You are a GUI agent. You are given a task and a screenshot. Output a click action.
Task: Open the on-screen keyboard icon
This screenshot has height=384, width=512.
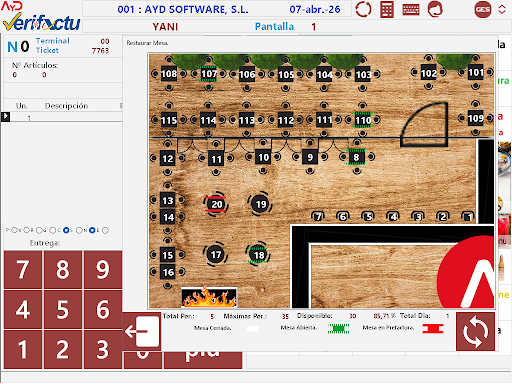click(411, 10)
